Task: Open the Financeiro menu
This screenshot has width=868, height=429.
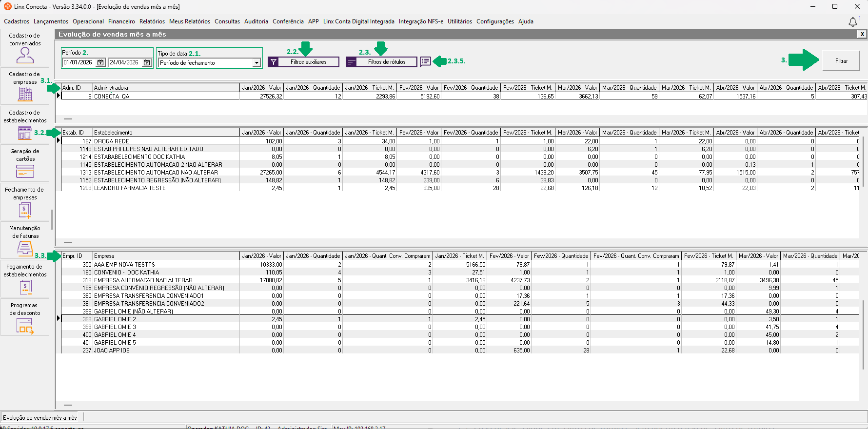Action: click(121, 21)
